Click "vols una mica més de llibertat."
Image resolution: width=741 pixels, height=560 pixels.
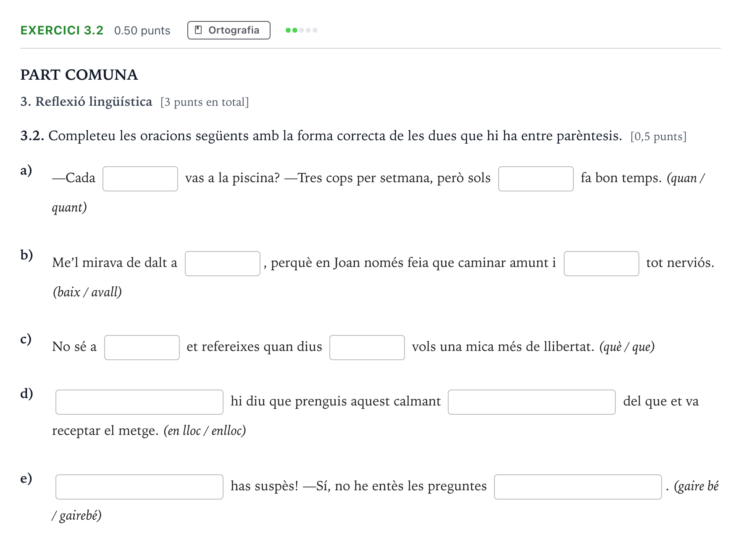pyautogui.click(x=503, y=347)
